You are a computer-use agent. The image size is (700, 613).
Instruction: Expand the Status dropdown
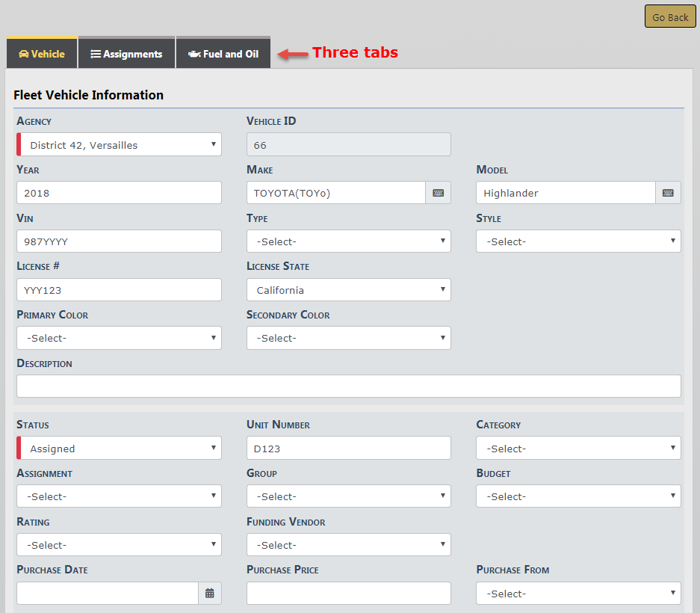point(120,449)
